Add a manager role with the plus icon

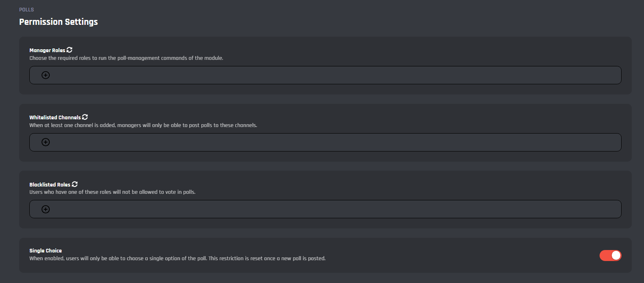click(x=46, y=75)
